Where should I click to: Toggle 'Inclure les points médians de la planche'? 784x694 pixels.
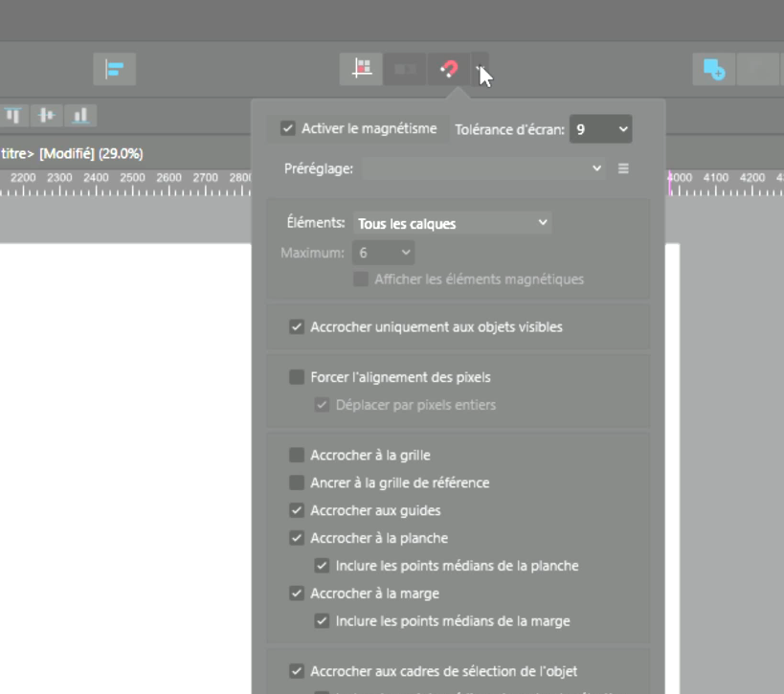(323, 566)
